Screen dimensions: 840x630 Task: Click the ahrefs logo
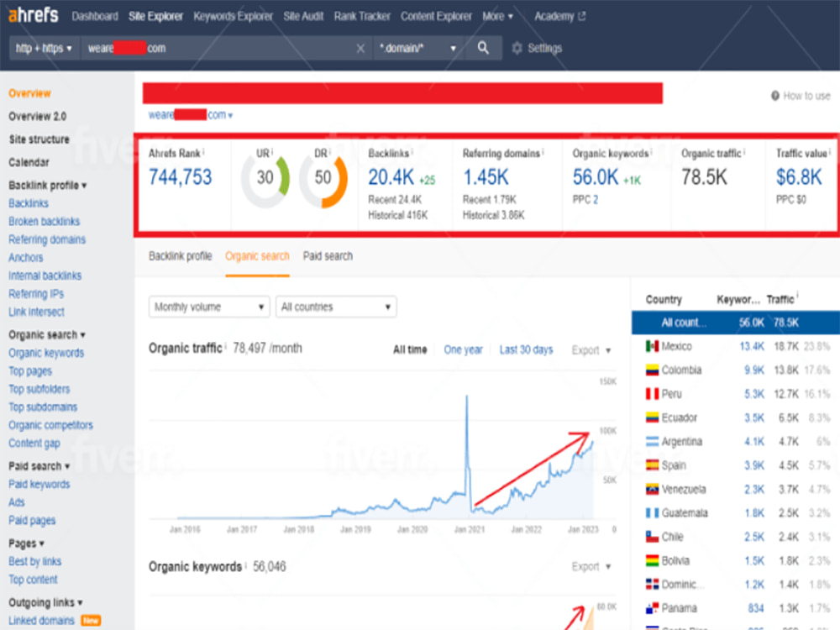pos(34,15)
